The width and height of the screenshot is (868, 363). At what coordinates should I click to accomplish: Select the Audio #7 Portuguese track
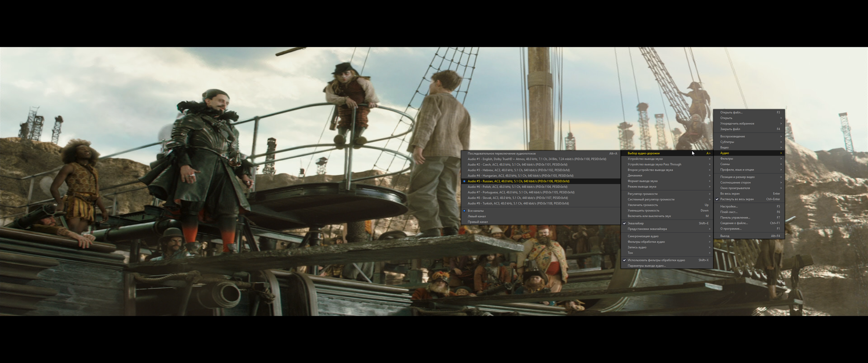[540, 192]
